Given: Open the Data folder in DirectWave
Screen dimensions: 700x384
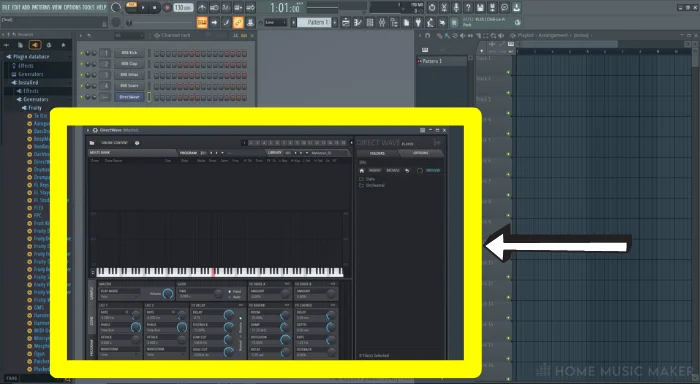Looking at the screenshot, I should [370, 179].
